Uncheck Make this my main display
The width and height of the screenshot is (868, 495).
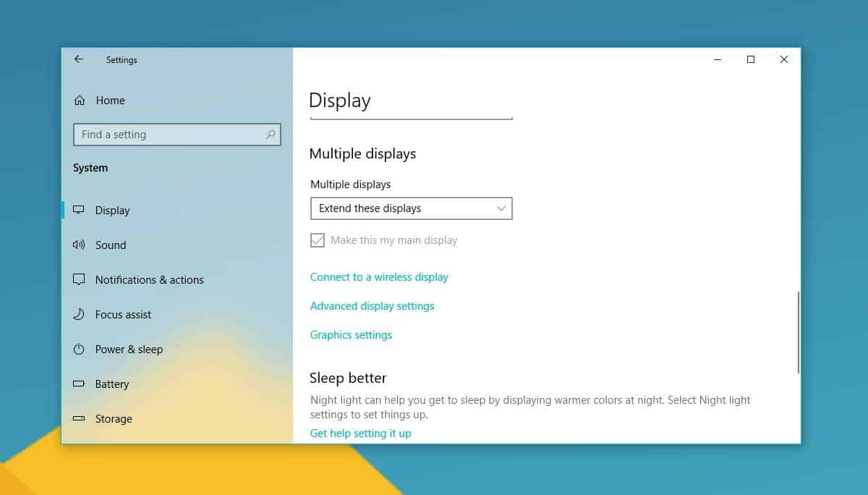click(x=318, y=240)
